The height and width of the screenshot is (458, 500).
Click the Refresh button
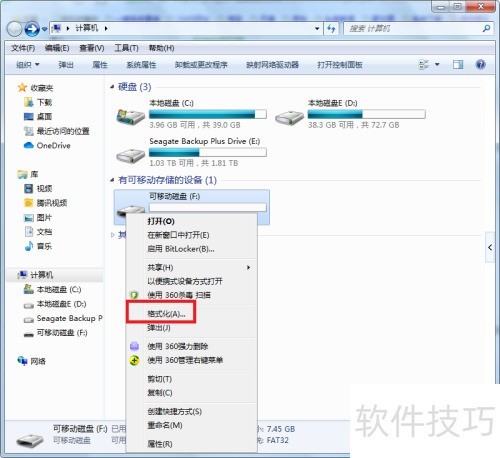[331, 29]
